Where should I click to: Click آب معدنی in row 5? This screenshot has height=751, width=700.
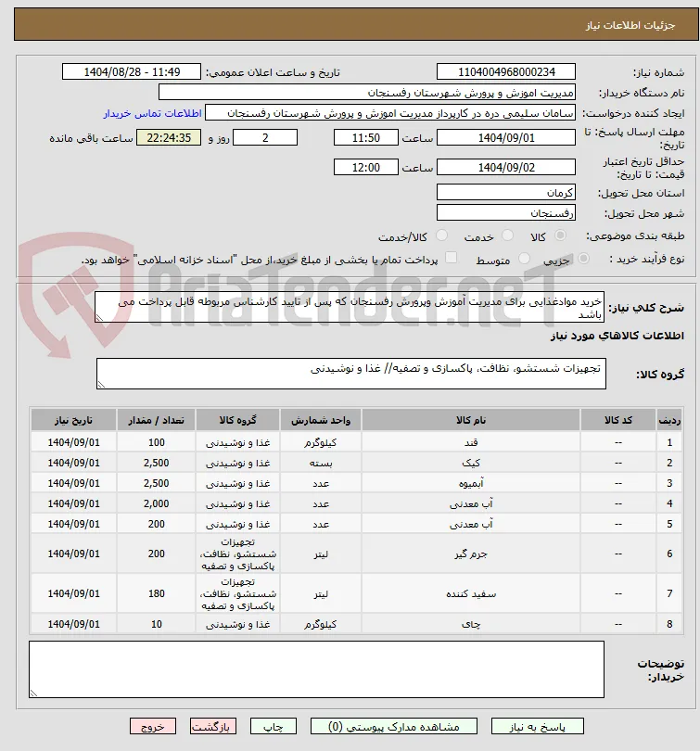[x=471, y=524]
